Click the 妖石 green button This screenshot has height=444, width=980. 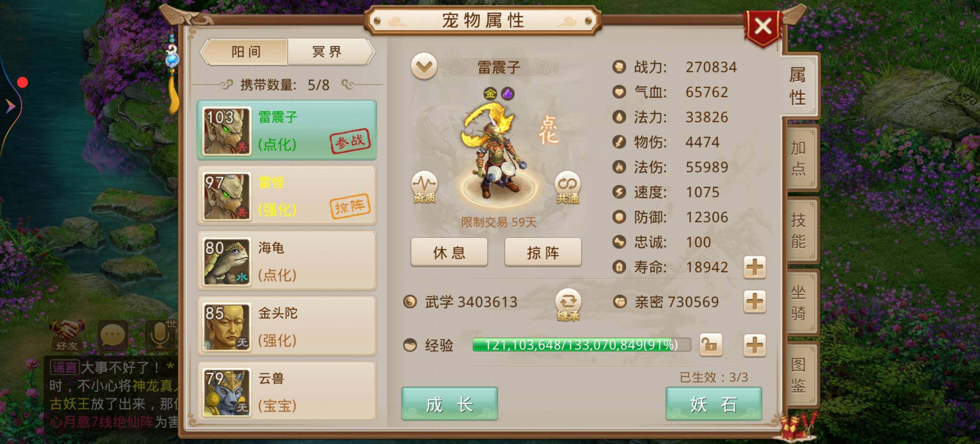coord(713,404)
